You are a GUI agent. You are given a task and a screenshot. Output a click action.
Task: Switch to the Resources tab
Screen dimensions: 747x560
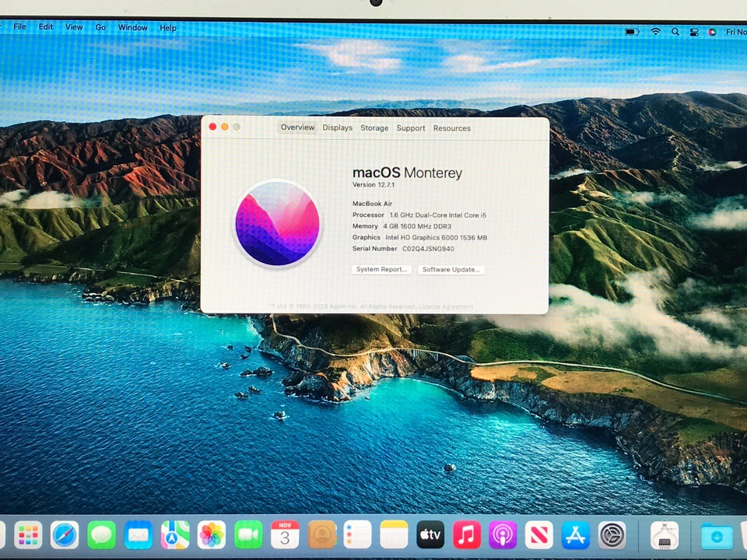(451, 128)
